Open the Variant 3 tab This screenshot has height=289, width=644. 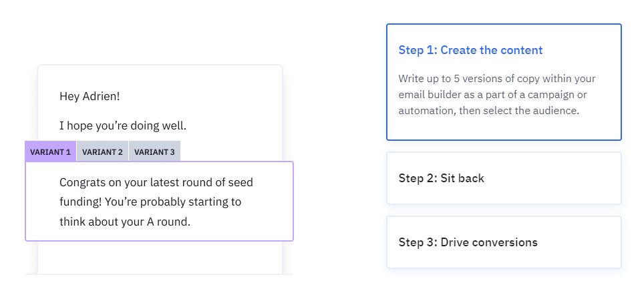pyautogui.click(x=154, y=152)
